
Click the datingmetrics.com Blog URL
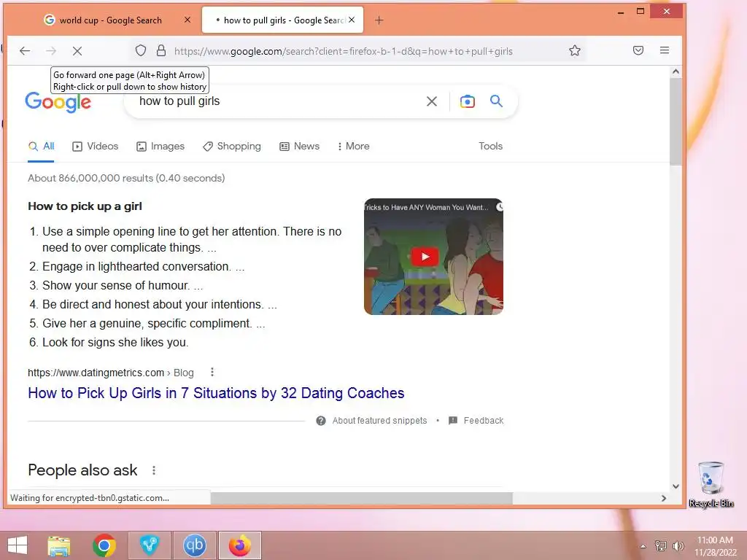[x=111, y=373]
